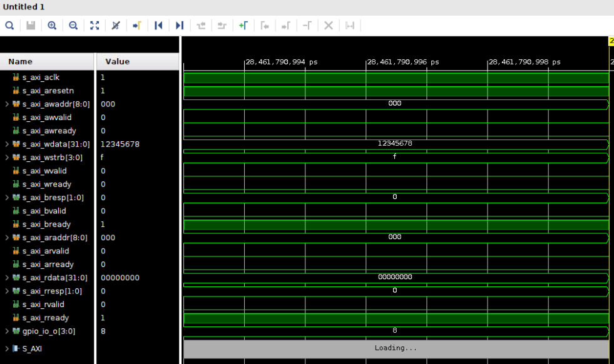This screenshot has height=364, width=614.
Task: Select the s_axi_arvalid signal
Action: 46,251
